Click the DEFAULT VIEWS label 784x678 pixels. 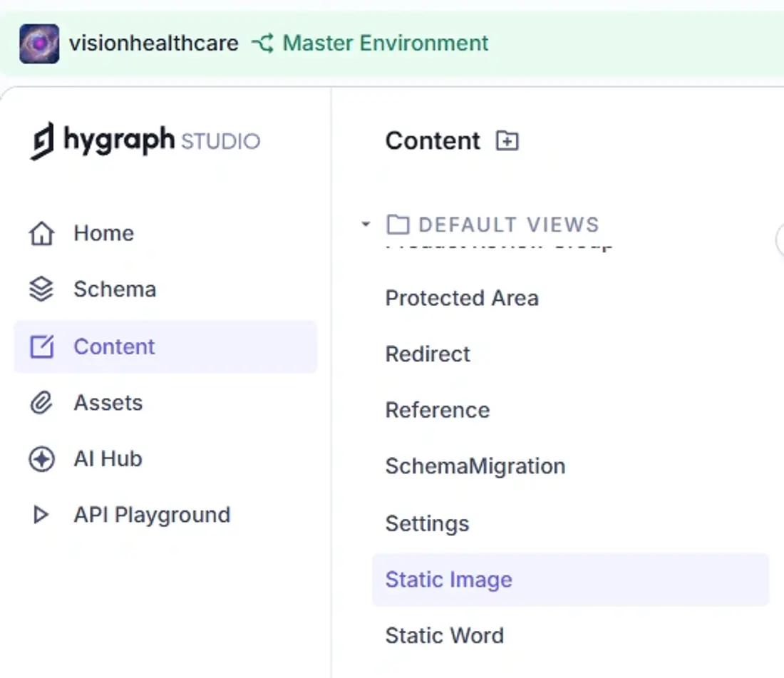508,225
